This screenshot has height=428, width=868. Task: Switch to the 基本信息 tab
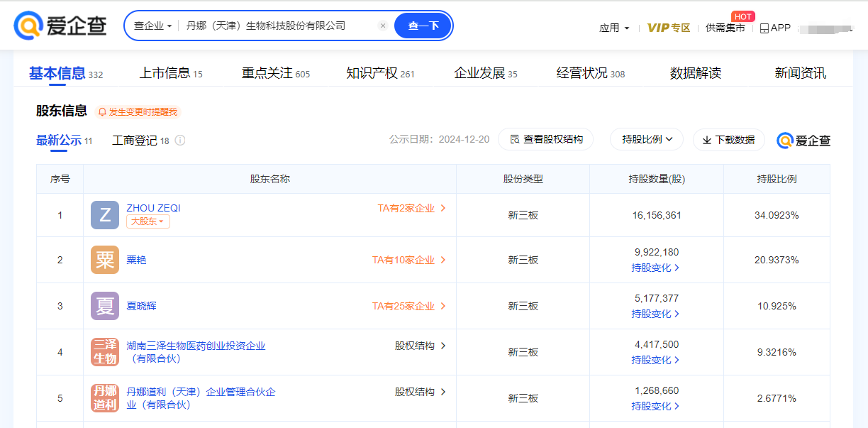click(66, 73)
